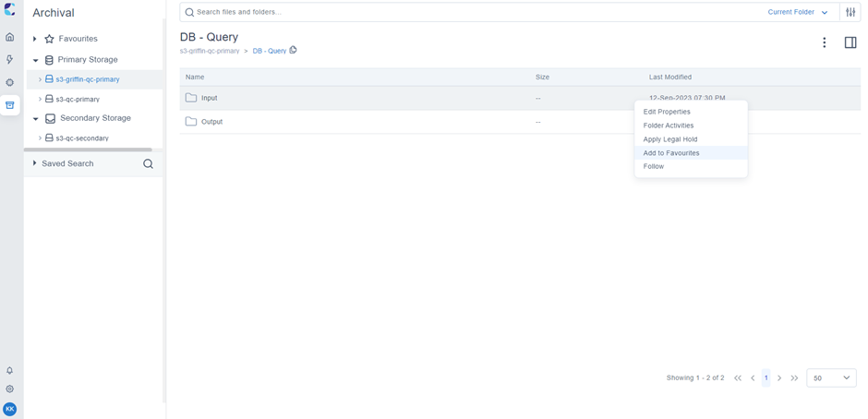The height and width of the screenshot is (419, 868).
Task: Click the app logo in sidebar top
Action: [x=9, y=9]
